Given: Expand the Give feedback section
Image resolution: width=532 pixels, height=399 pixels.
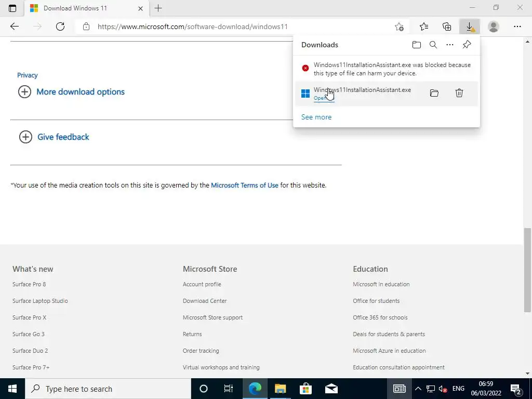Looking at the screenshot, I should [x=54, y=137].
